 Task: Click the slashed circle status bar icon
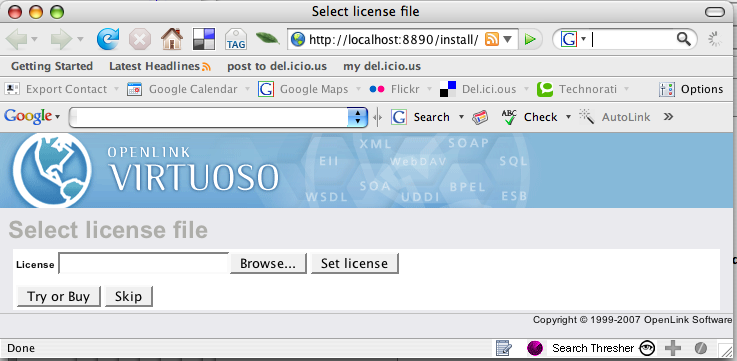point(700,348)
